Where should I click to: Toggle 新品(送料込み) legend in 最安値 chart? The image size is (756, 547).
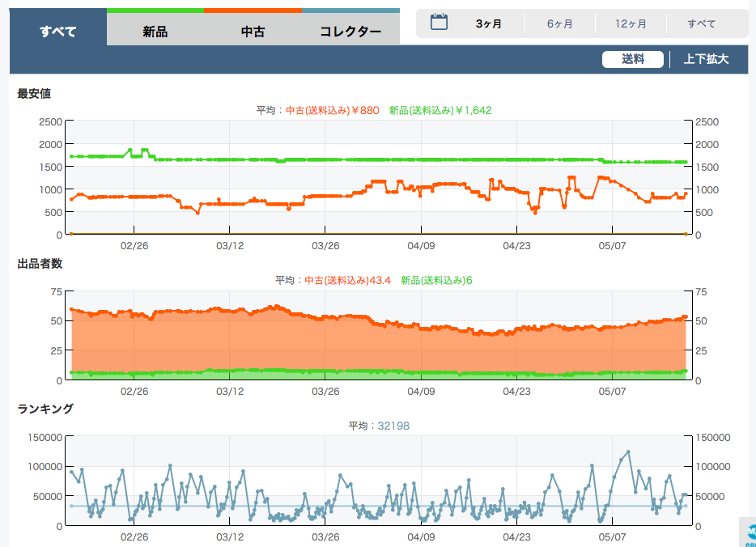point(440,110)
